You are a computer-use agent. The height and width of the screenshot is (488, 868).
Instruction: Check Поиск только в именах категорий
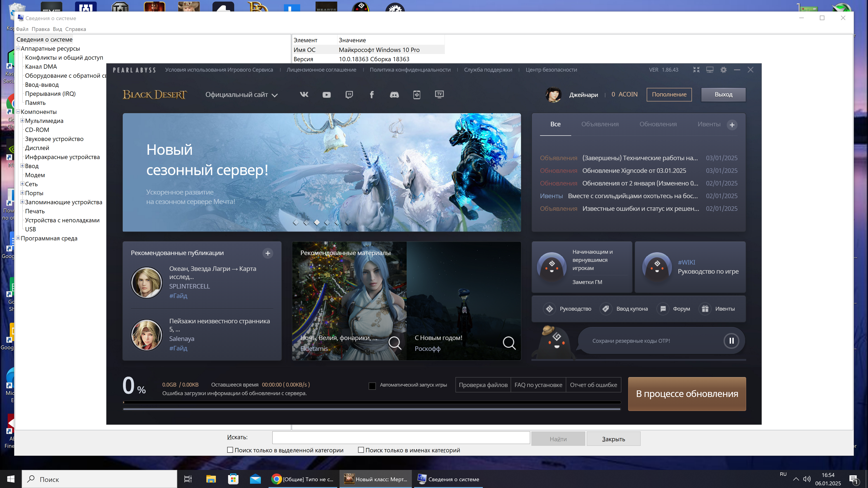pos(361,450)
